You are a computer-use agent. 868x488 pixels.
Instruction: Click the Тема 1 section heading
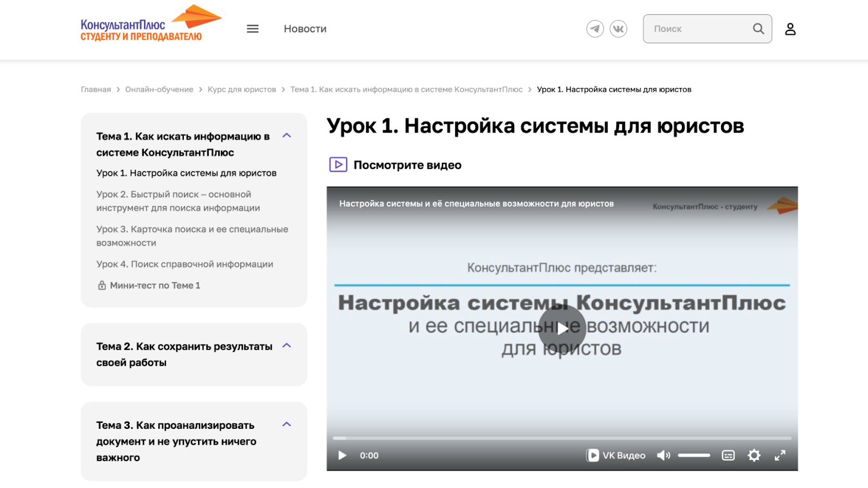183,144
